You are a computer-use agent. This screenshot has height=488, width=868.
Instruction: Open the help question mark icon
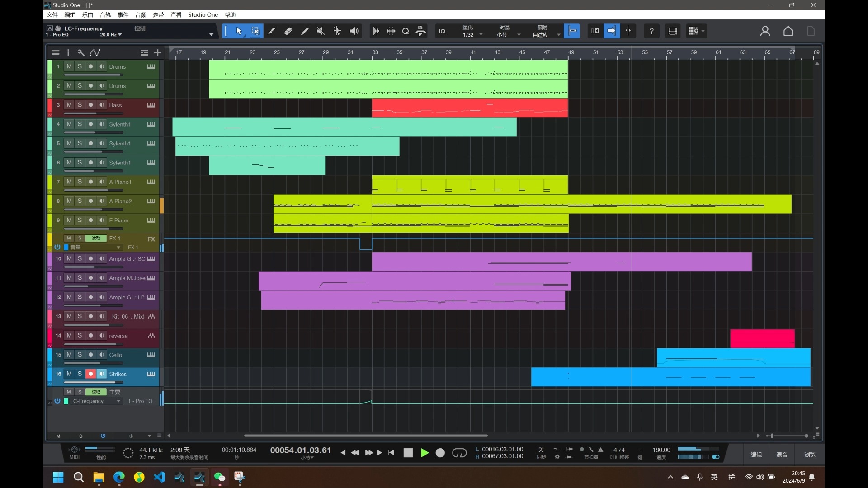651,31
